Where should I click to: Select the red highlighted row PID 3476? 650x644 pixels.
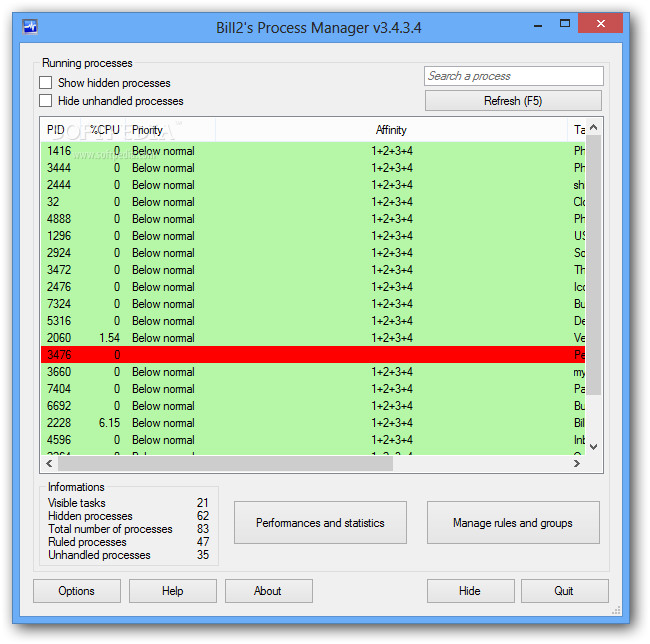pyautogui.click(x=313, y=355)
